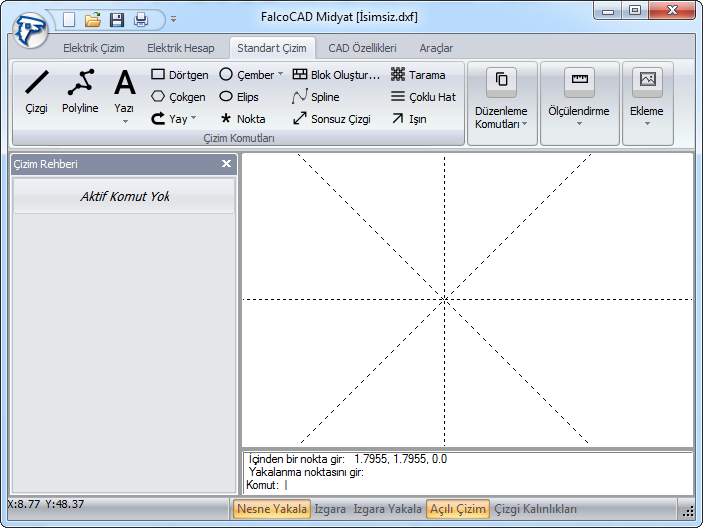Select the Spline curve tool
The height and width of the screenshot is (528, 703).
click(x=316, y=97)
